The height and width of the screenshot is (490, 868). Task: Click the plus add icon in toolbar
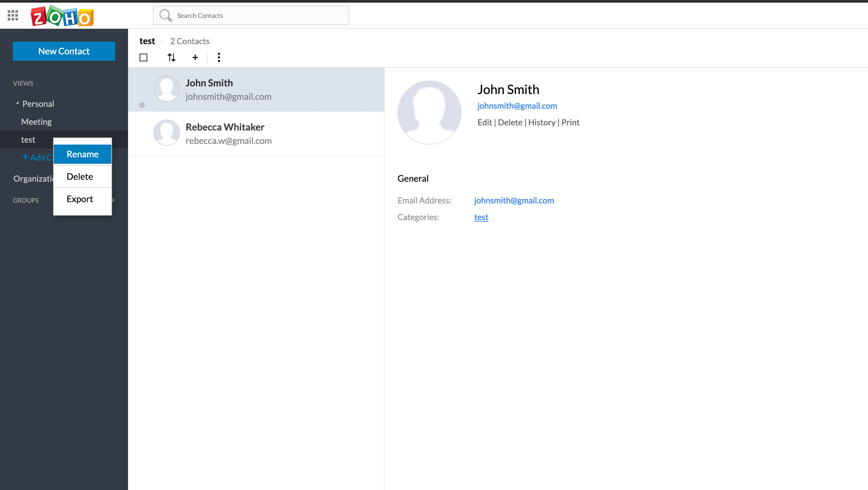tap(195, 58)
